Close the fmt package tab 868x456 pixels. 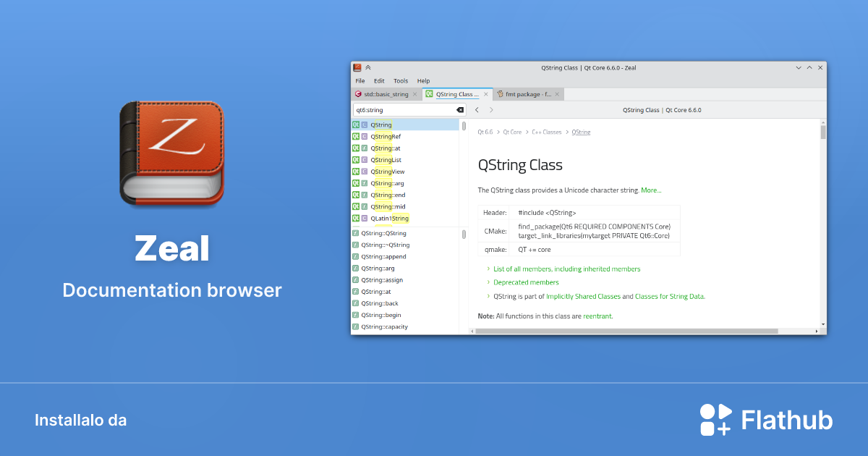tap(557, 94)
